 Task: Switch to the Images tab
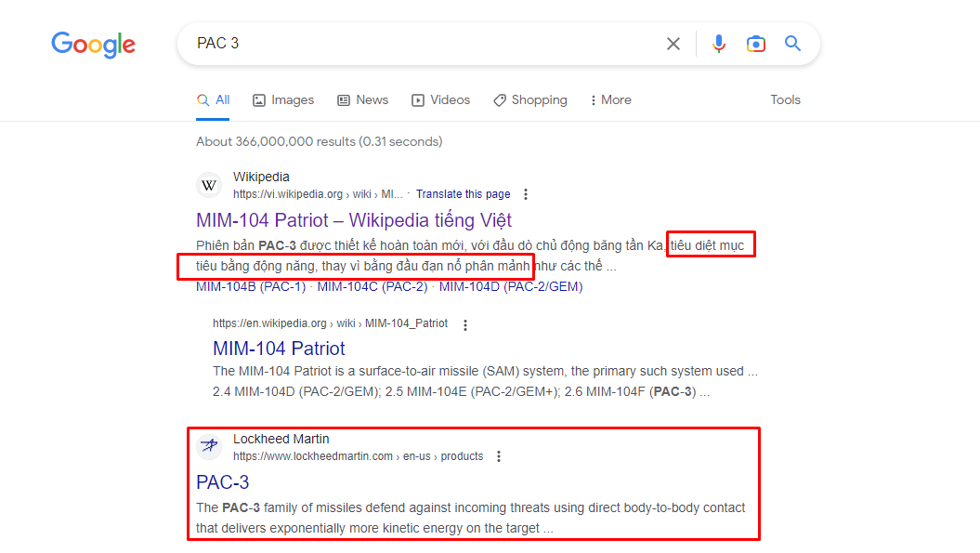click(283, 100)
